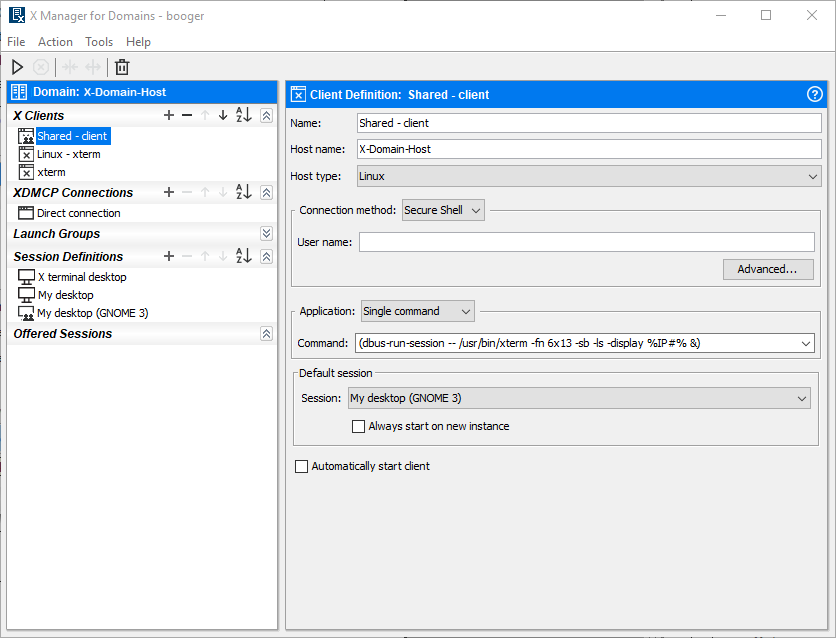Viewport: 836px width, 638px height.
Task: Click the Advanced... button
Action: click(x=767, y=269)
